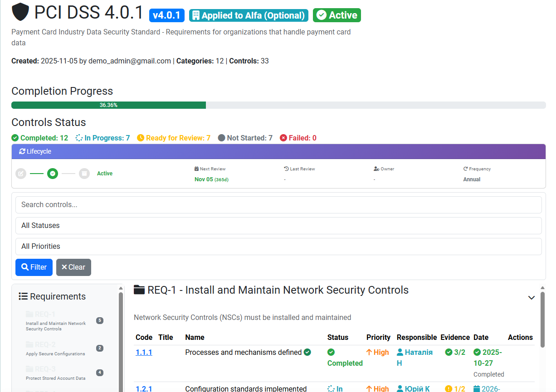Viewport: 556px width, 392px height.
Task: Click the evidence check icon beside 3/2
Action: tap(449, 352)
